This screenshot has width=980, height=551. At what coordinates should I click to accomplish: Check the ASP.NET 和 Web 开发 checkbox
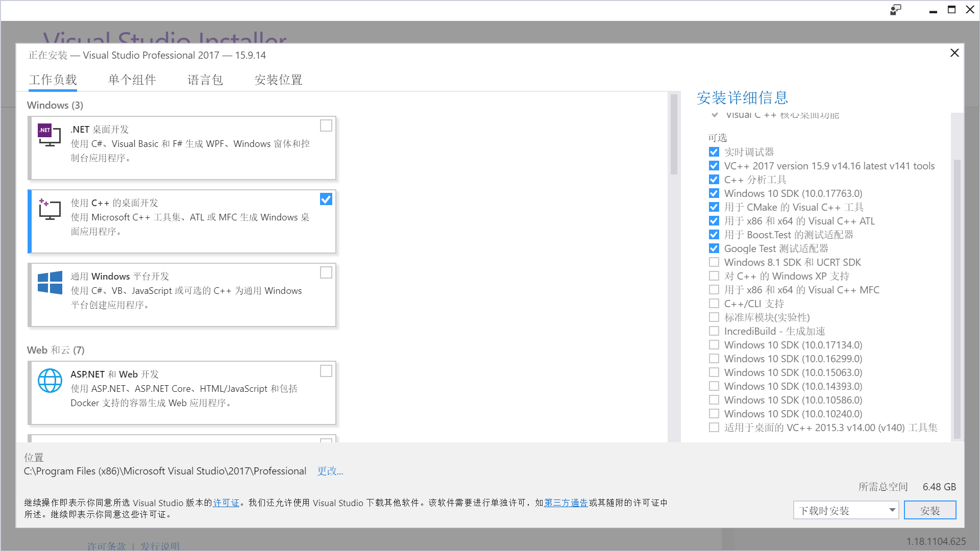[326, 371]
